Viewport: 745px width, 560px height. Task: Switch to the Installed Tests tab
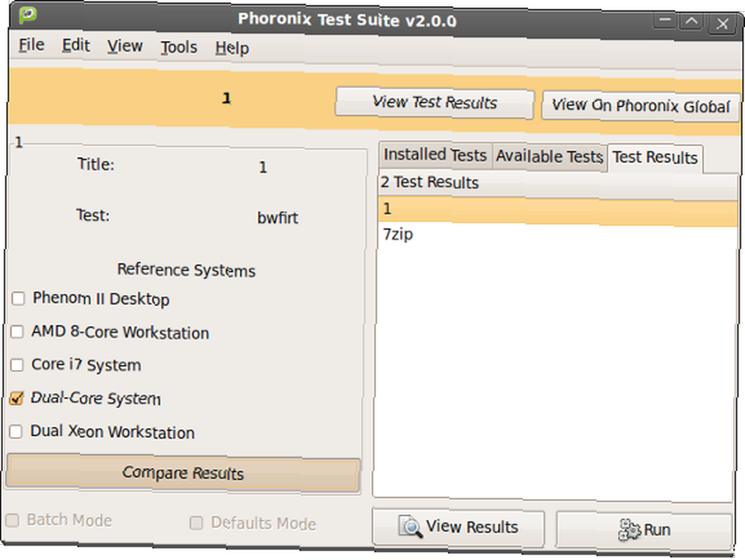(435, 155)
